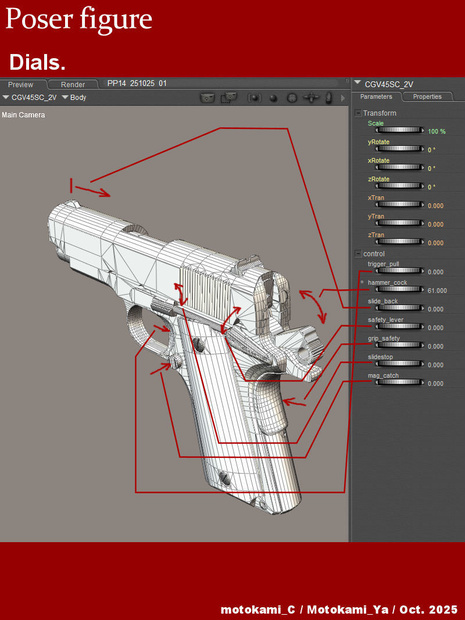Collapse the Transform parameter group
The height and width of the screenshot is (620, 465).
point(358,113)
